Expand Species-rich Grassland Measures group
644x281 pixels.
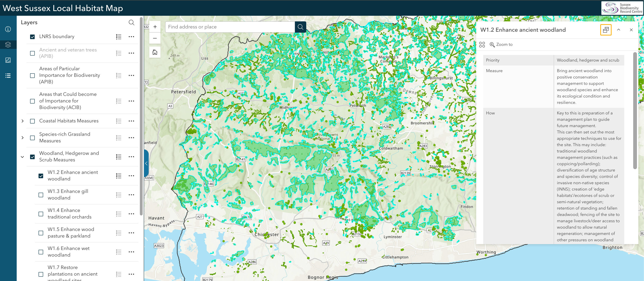click(x=23, y=138)
